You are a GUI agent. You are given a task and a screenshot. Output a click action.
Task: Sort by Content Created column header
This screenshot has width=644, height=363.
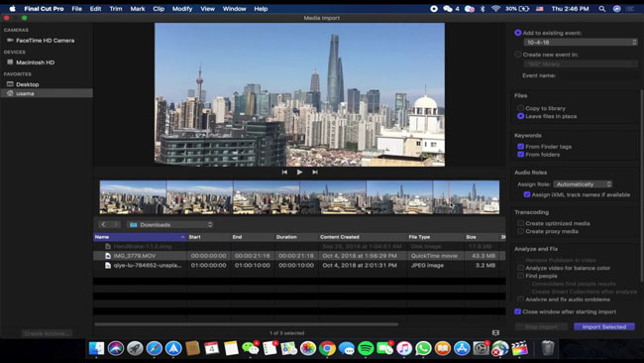point(362,237)
